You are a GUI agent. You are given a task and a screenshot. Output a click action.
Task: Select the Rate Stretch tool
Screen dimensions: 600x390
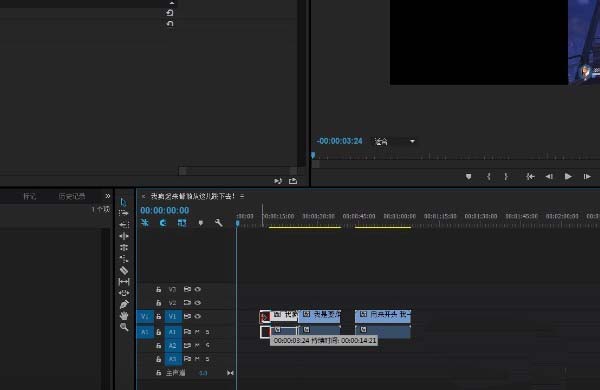pos(124,259)
